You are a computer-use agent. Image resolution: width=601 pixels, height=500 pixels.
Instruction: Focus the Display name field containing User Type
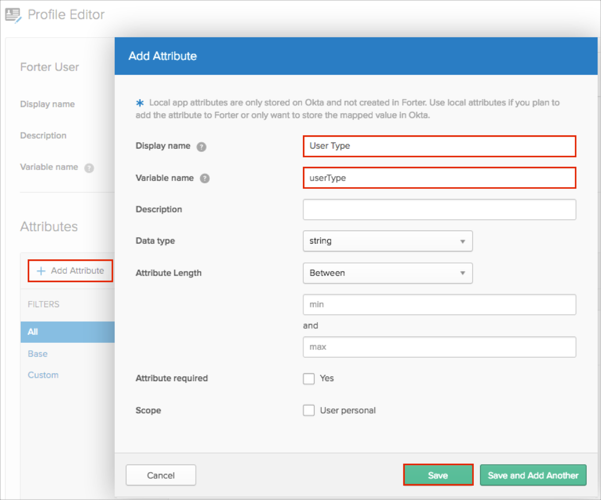(439, 146)
